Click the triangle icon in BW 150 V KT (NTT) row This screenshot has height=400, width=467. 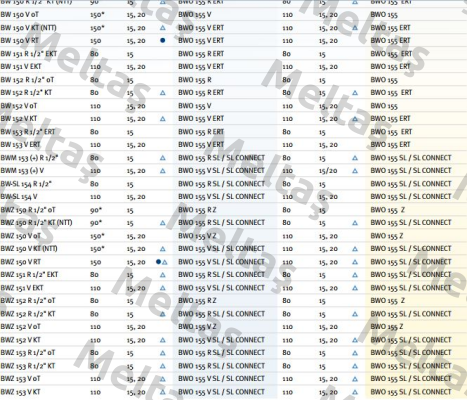click(x=163, y=28)
